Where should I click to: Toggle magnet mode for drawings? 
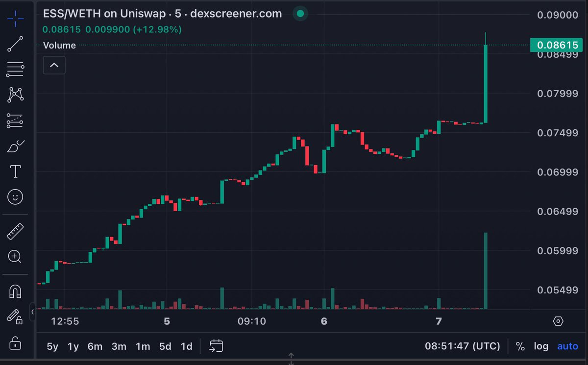16,292
